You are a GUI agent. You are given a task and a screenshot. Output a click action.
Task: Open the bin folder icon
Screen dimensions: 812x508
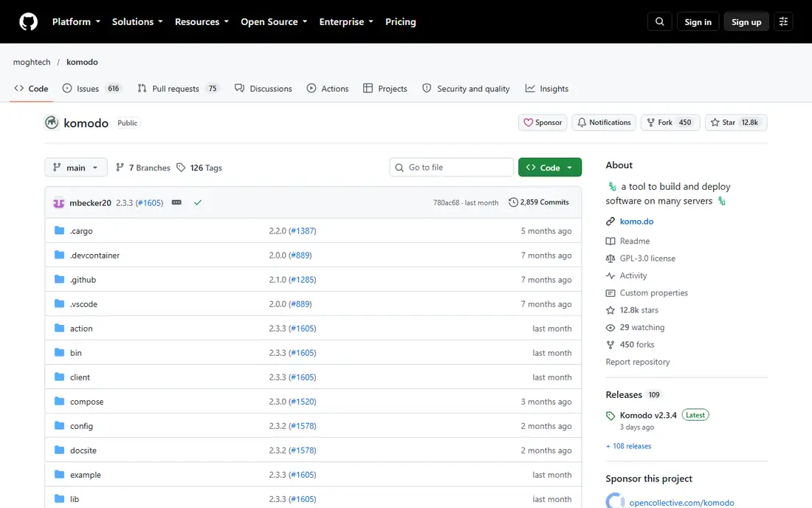(x=60, y=352)
